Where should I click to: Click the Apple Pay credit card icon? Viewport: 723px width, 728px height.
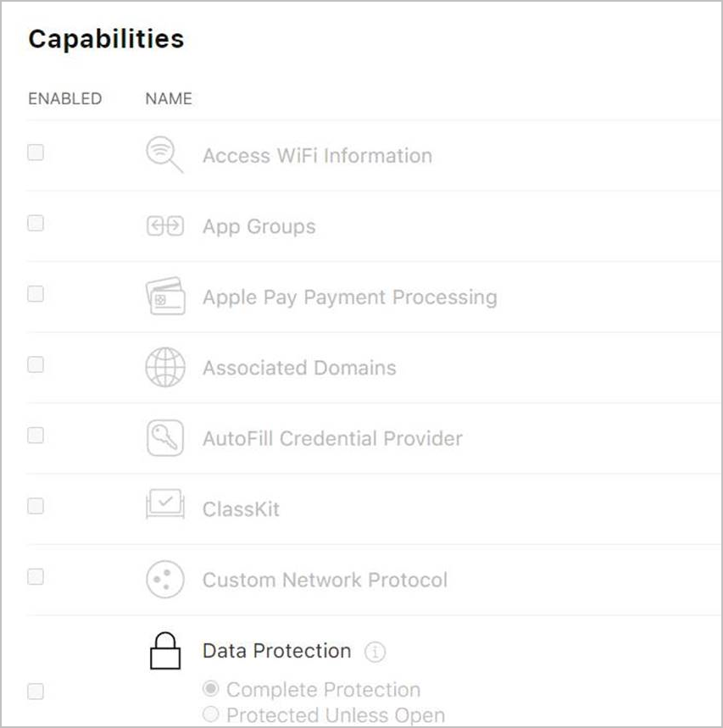click(165, 297)
